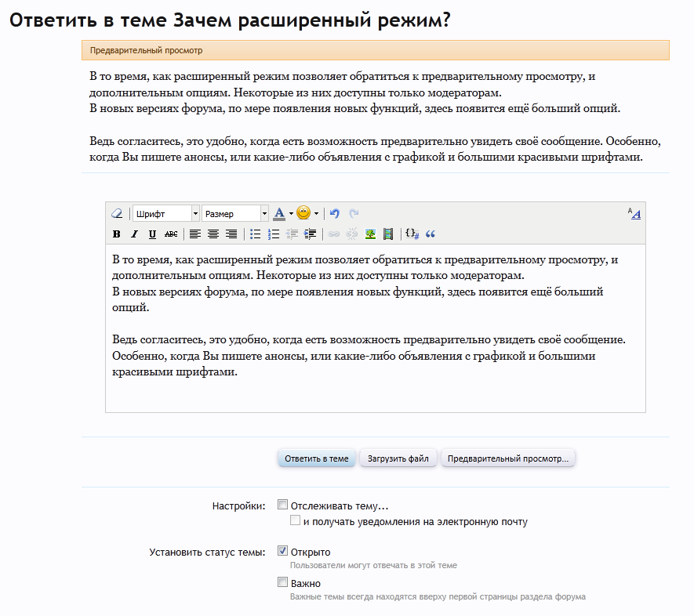Expand the text color picker arrow
Screen dimensions: 694x616
click(x=291, y=214)
